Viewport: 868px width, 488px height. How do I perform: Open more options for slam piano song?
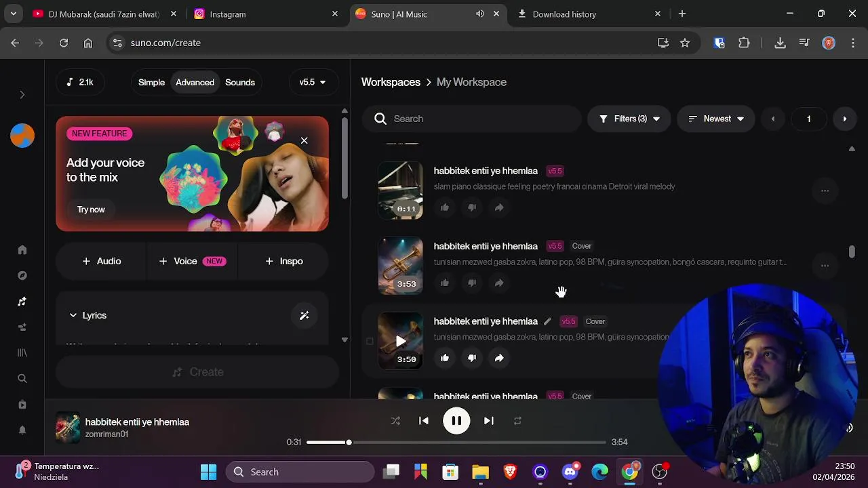click(x=825, y=190)
